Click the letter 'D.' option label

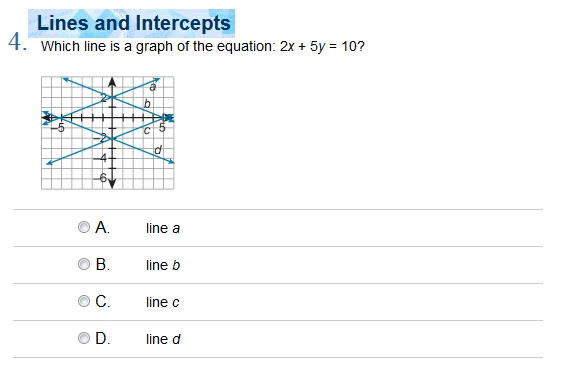pyautogui.click(x=103, y=339)
